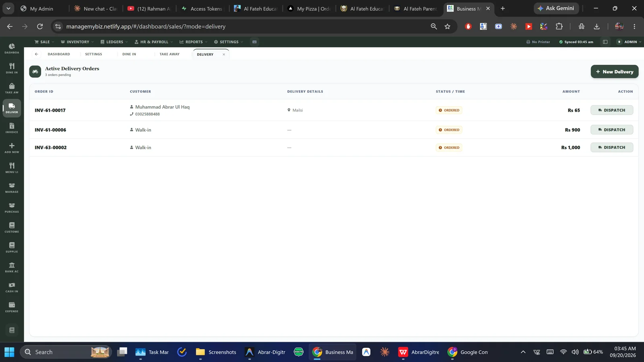This screenshot has width=644, height=362.
Task: Open Menu List sidebar icon
Action: point(12,168)
